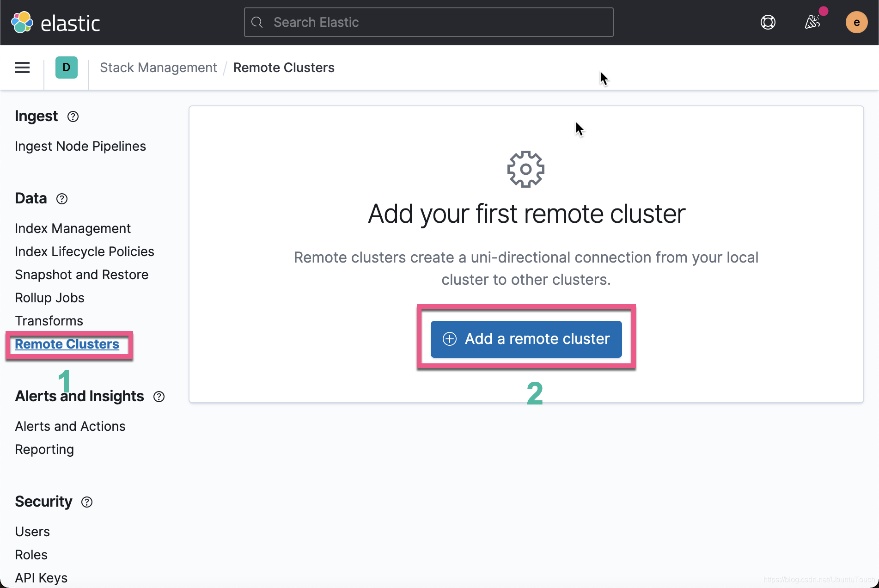The image size is (879, 588).
Task: Open Alerts and Actions
Action: (x=70, y=426)
